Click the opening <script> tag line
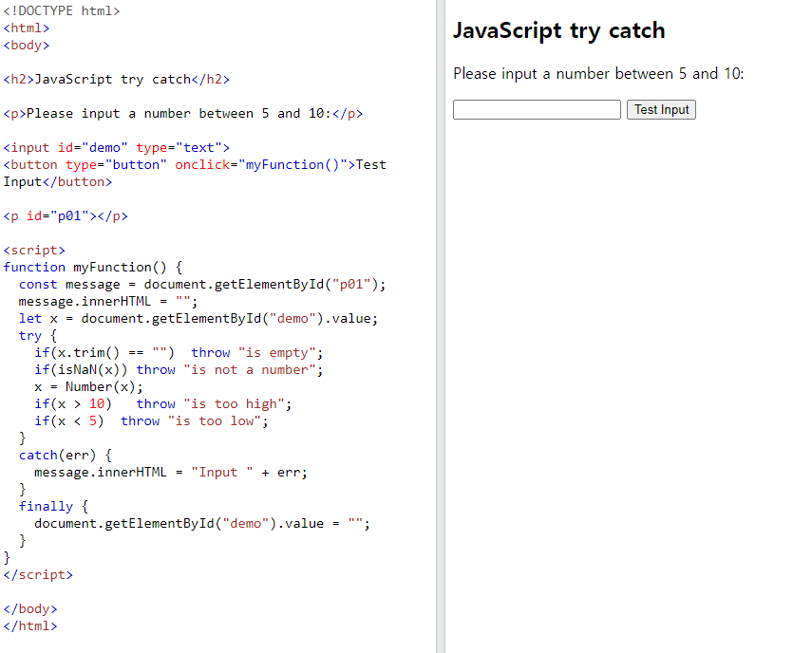812x653 pixels. click(x=34, y=250)
